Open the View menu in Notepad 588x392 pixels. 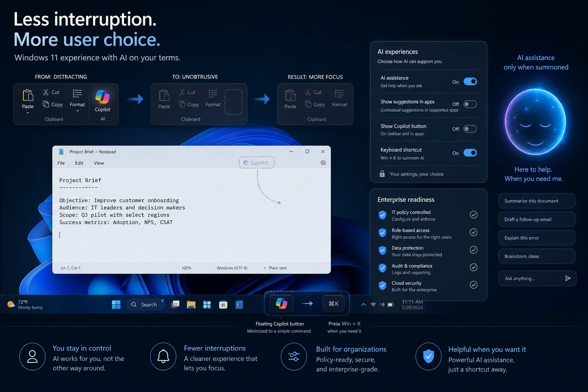pos(99,163)
